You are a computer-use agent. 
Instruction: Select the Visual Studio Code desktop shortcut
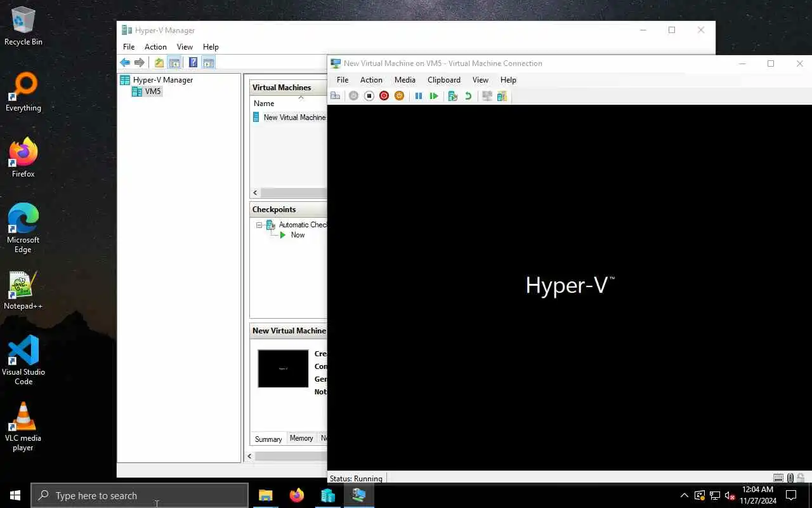click(23, 361)
